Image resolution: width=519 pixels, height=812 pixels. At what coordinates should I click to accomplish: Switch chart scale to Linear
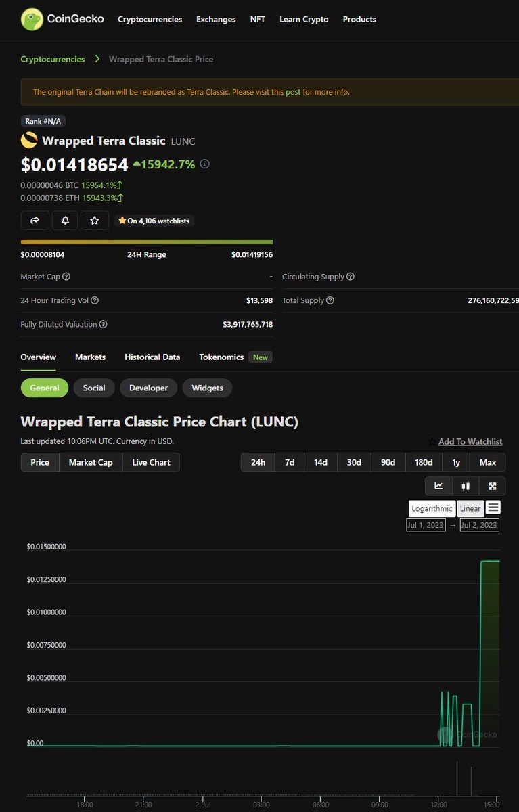click(470, 508)
